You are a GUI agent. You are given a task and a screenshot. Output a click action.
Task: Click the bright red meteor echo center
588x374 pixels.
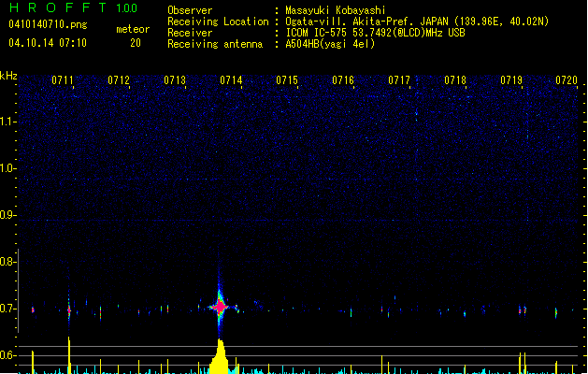221,307
